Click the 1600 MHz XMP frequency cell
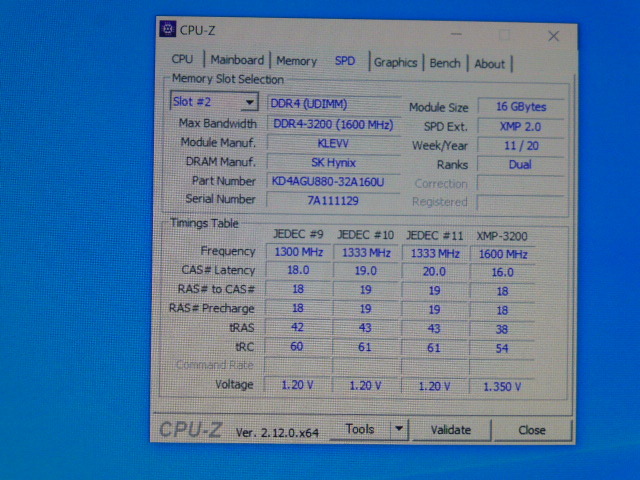Screen dimensions: 640x480 (x=503, y=254)
